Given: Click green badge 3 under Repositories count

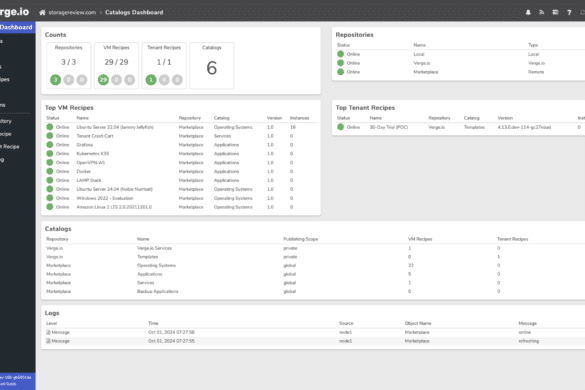Looking at the screenshot, I should point(56,79).
